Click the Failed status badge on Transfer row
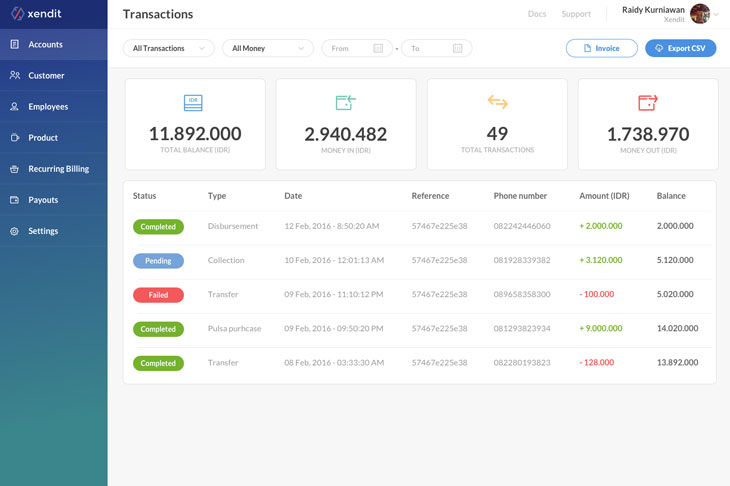Screen dimensions: 730x486 tap(158, 295)
